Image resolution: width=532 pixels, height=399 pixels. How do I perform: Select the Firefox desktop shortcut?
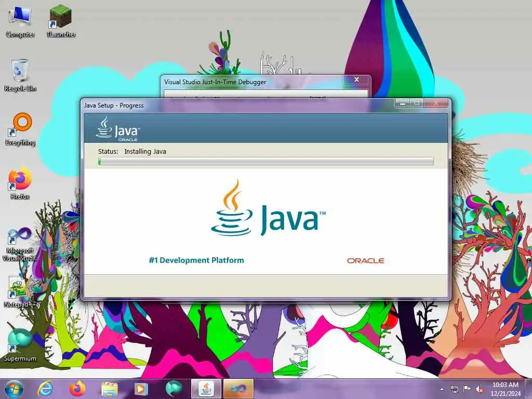[20, 183]
